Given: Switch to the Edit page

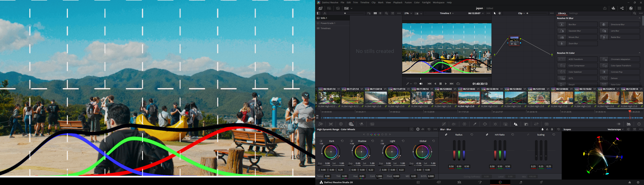Looking at the screenshot, I should [x=459, y=182].
